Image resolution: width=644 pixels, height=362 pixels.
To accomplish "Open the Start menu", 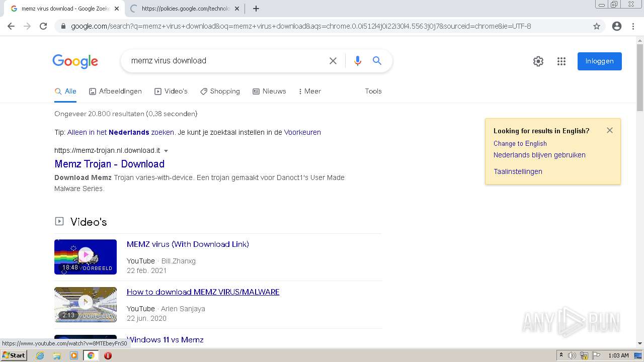I will click(14, 355).
